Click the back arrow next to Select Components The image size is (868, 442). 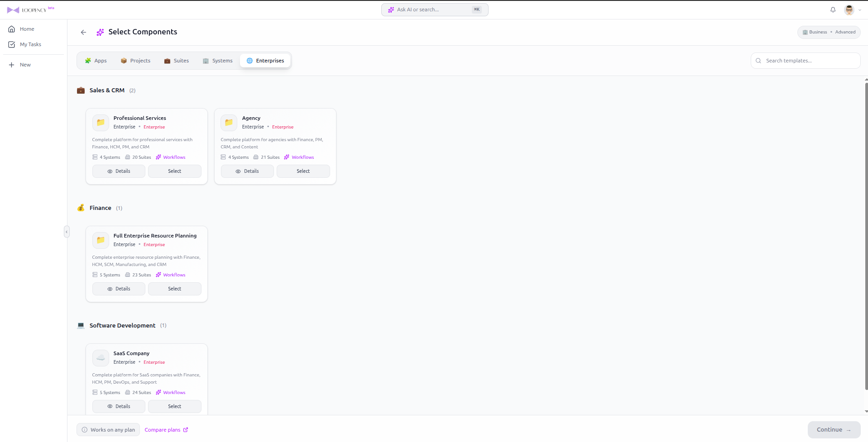pyautogui.click(x=83, y=32)
